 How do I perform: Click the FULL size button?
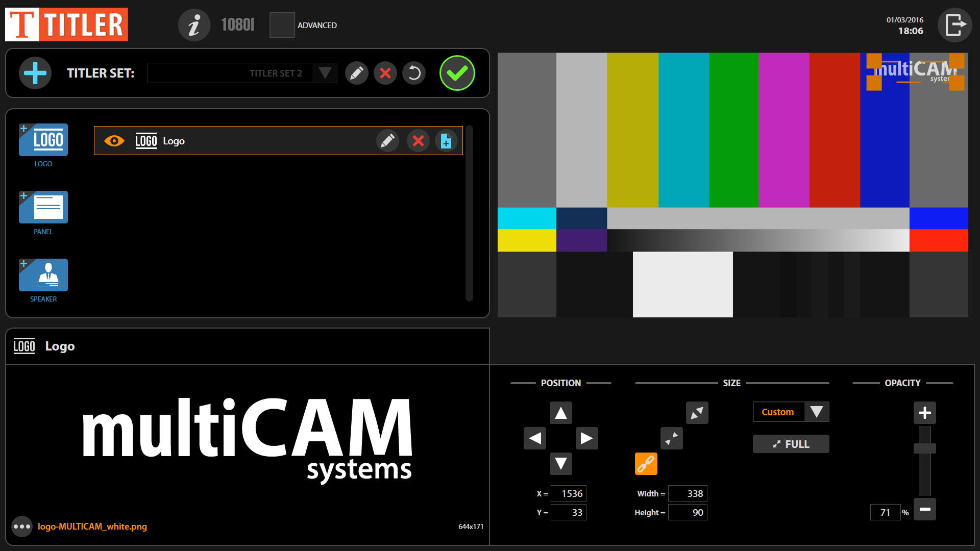pyautogui.click(x=791, y=444)
